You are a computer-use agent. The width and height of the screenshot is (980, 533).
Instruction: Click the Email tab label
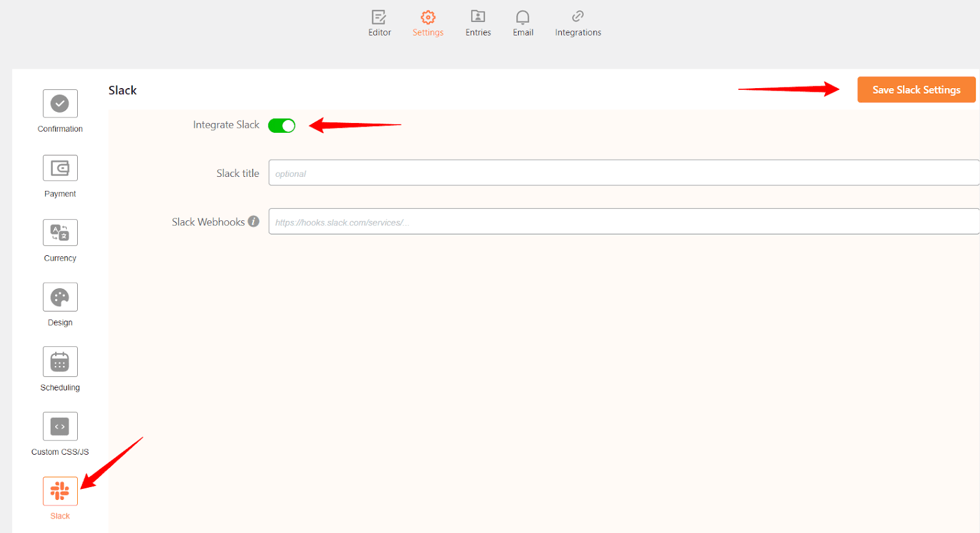[x=523, y=32]
